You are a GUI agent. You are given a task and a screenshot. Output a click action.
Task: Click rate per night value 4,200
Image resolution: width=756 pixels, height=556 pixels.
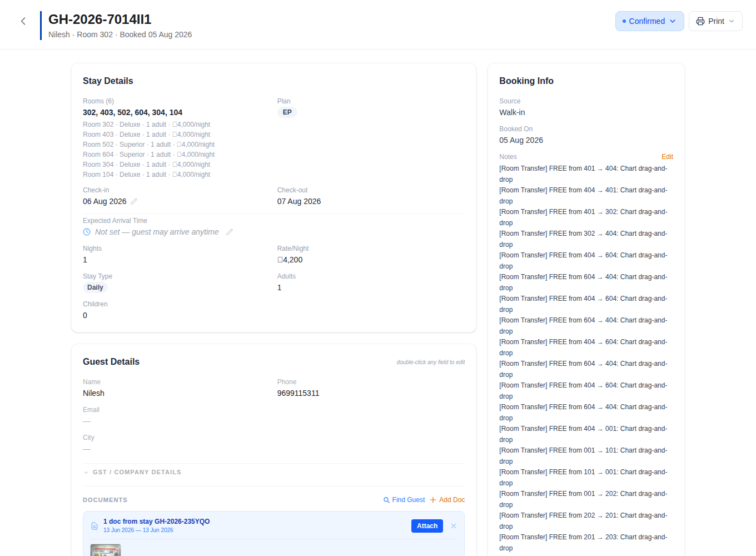click(x=290, y=260)
